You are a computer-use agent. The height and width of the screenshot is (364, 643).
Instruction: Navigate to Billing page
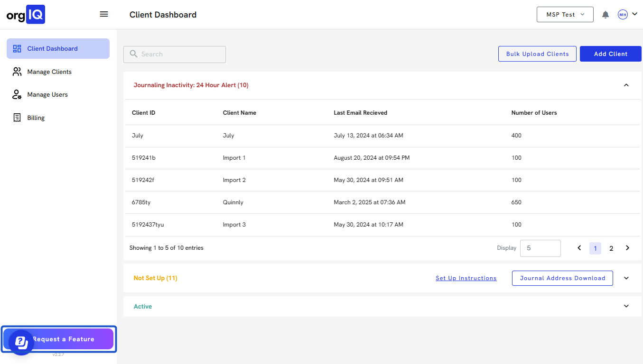(36, 118)
